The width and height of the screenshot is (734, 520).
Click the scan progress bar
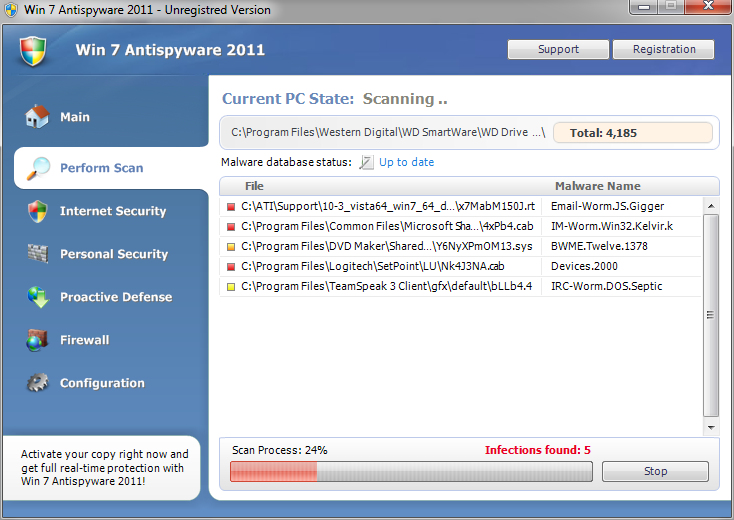(411, 471)
